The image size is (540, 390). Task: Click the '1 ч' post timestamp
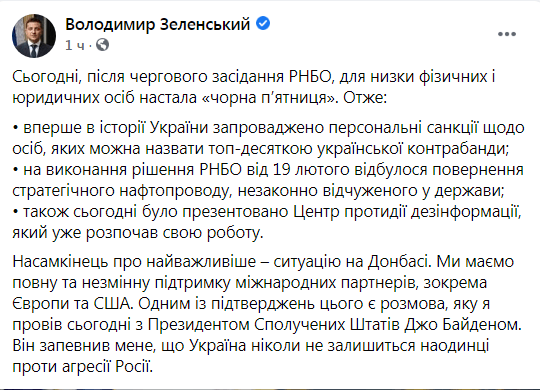coord(75,45)
